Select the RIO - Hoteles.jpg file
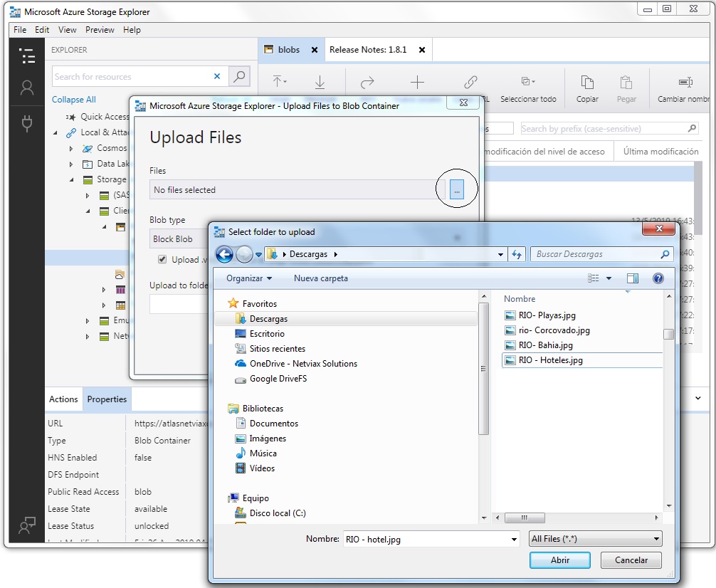Image resolution: width=716 pixels, height=588 pixels. 582,360
